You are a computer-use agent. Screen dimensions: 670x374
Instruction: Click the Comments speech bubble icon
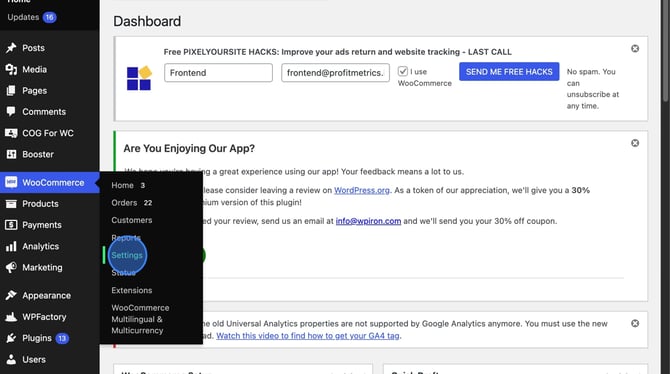pos(11,112)
